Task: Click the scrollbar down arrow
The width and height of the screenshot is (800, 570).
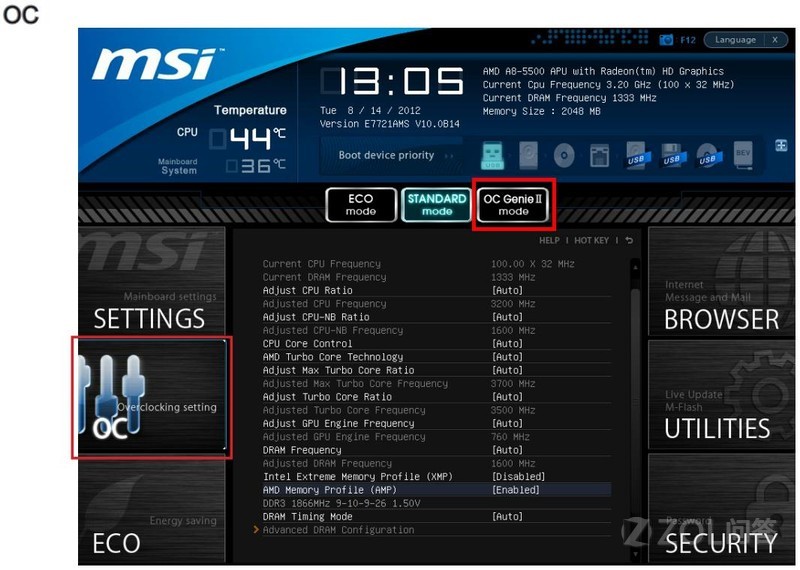Action: click(x=635, y=553)
